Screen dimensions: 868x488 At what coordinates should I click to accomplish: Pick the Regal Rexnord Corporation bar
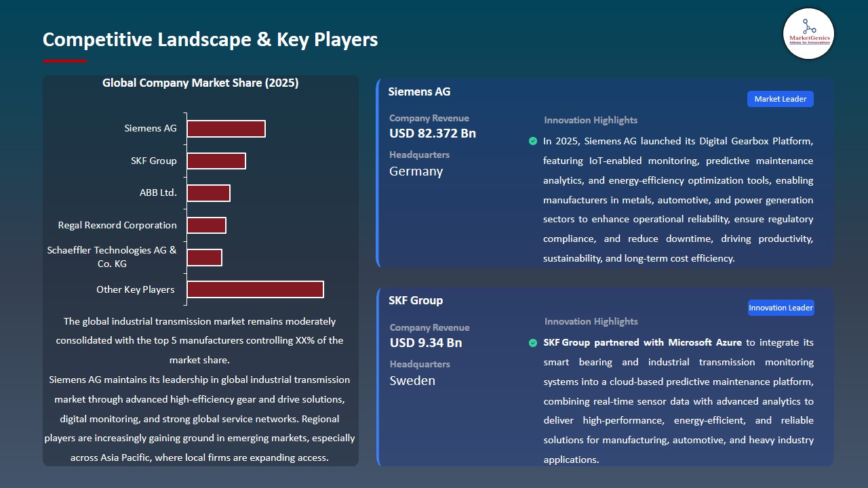pos(206,225)
